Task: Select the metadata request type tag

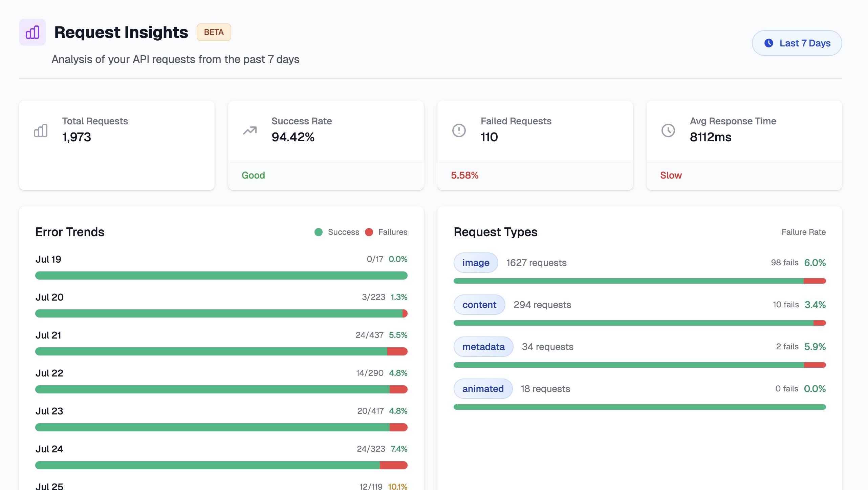Action: pyautogui.click(x=483, y=347)
